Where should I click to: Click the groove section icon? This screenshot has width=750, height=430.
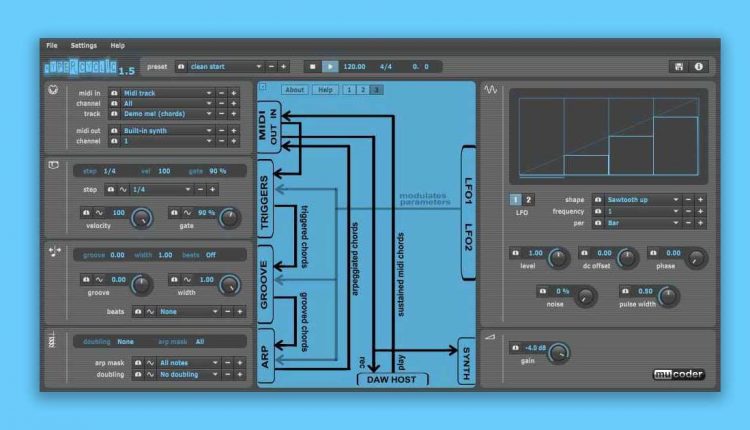(x=55, y=252)
